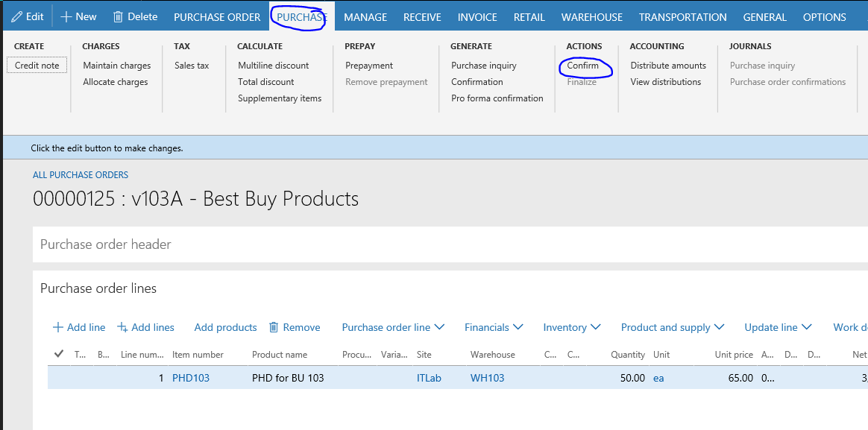Open Sales tax
868x430 pixels.
click(x=192, y=66)
